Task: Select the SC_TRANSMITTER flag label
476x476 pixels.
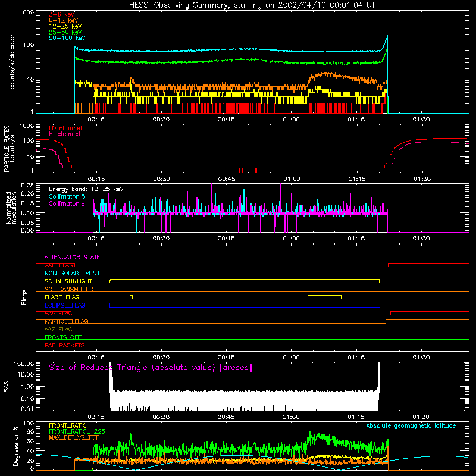Action: (69, 289)
